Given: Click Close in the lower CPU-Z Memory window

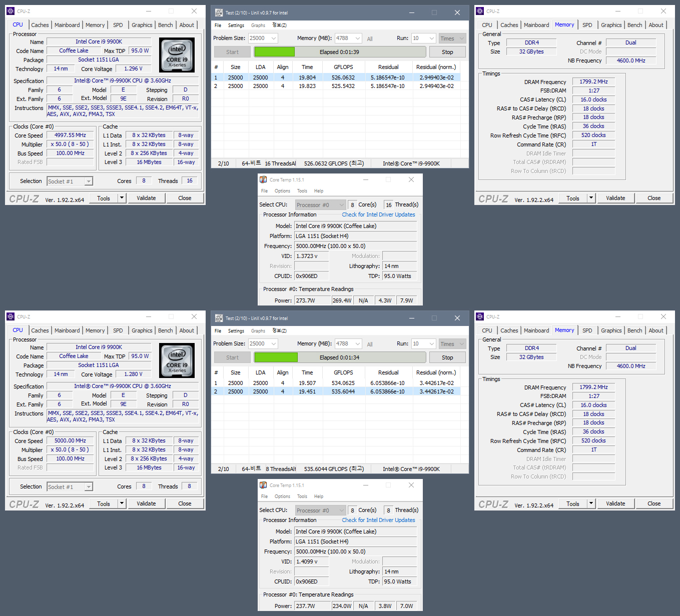Looking at the screenshot, I should point(654,503).
